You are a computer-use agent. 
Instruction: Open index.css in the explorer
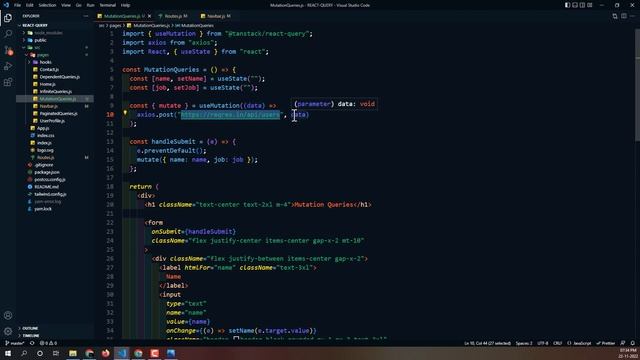click(55, 136)
